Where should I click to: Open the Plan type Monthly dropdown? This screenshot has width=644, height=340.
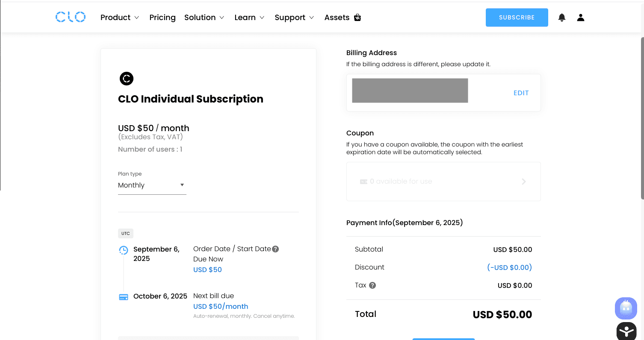[x=152, y=185]
